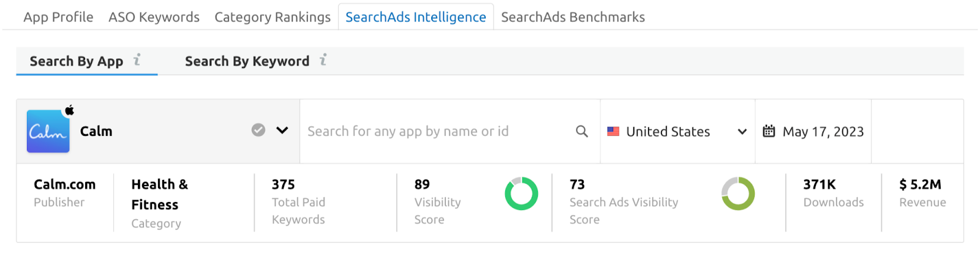Click the Calm app logo icon
Viewport: 980px width, 254px height.
[48, 131]
